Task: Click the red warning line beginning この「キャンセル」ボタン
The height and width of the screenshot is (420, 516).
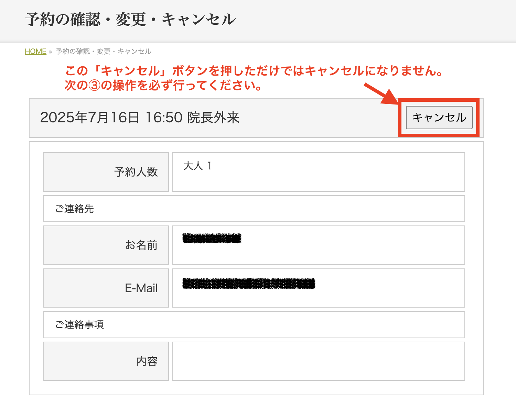Action: click(254, 71)
